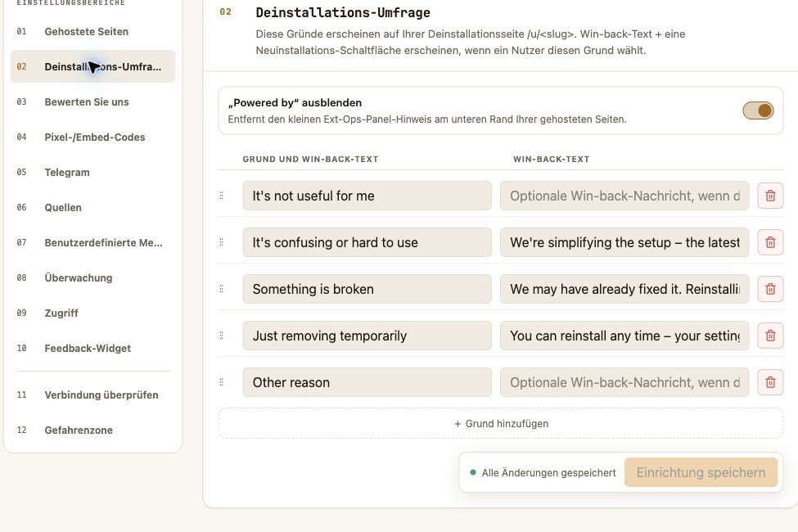The image size is (798, 532).
Task: Click the "Other reason" text field
Action: click(x=367, y=382)
